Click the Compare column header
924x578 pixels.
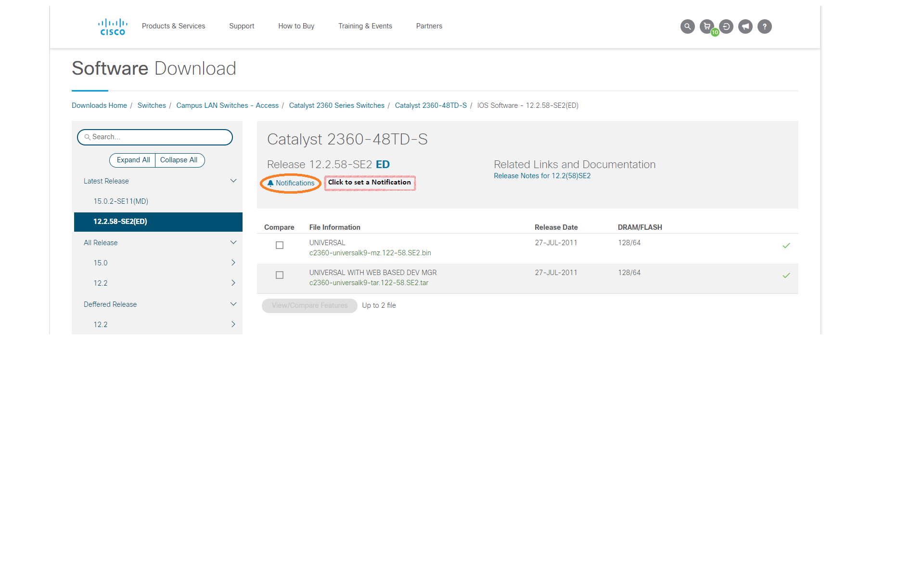[x=279, y=227]
